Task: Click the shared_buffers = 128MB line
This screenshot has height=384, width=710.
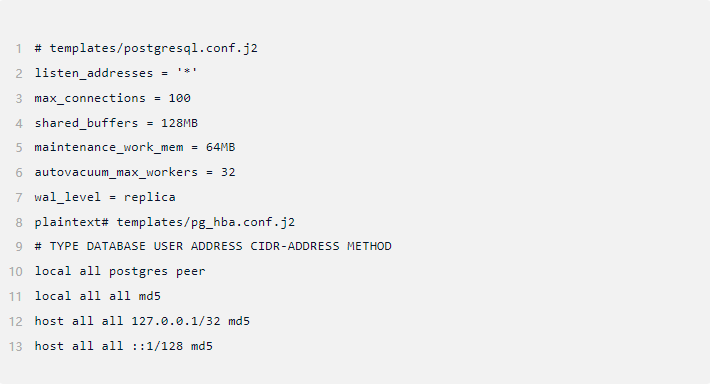Action: (116, 123)
